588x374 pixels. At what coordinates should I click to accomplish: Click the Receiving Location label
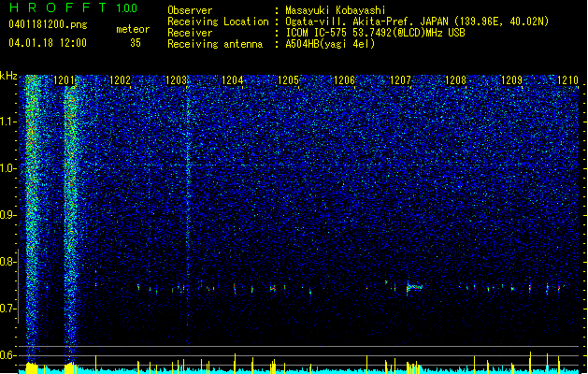point(218,22)
